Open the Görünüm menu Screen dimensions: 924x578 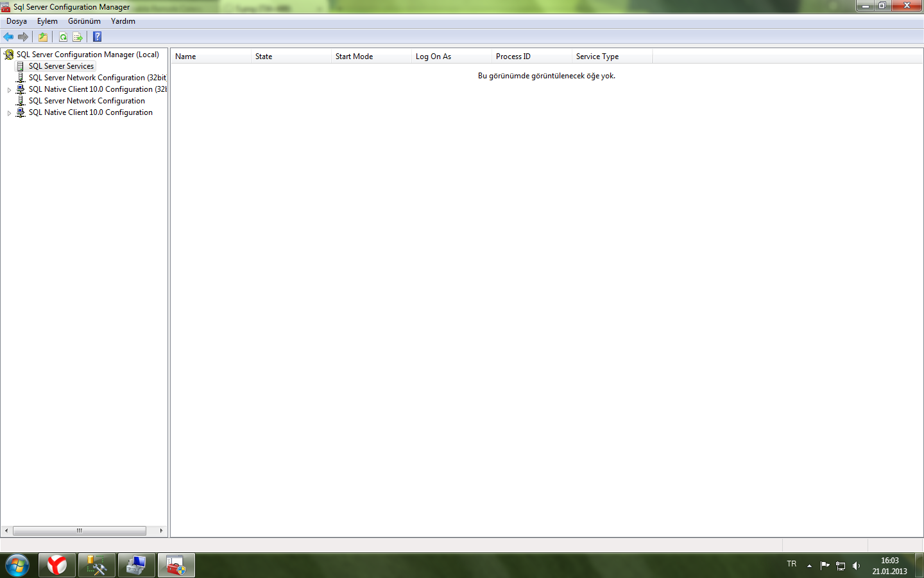[x=84, y=21]
